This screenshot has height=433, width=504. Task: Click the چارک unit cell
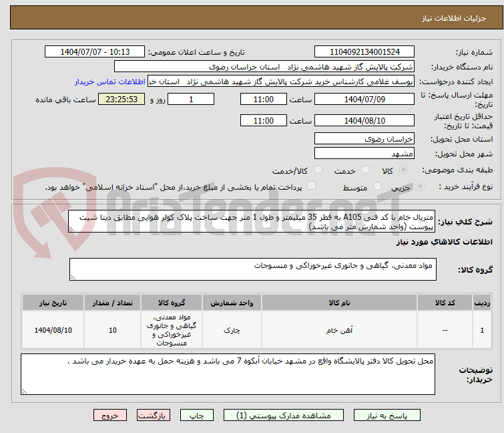pyautogui.click(x=232, y=330)
